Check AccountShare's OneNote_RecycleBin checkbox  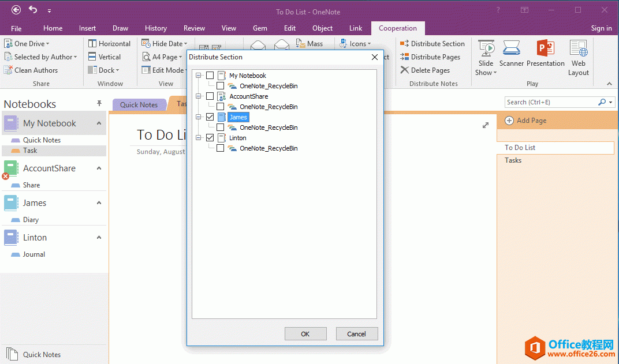220,106
